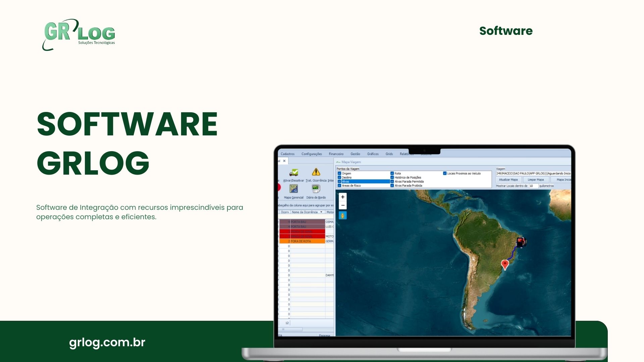Click the Pontos da Viagem label

[348, 169]
